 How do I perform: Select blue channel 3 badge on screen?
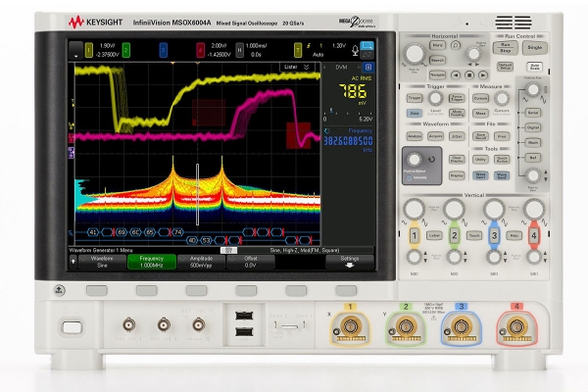click(x=163, y=50)
